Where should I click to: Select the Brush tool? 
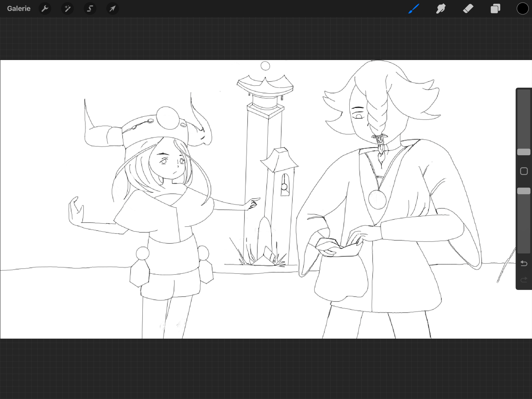(x=414, y=9)
